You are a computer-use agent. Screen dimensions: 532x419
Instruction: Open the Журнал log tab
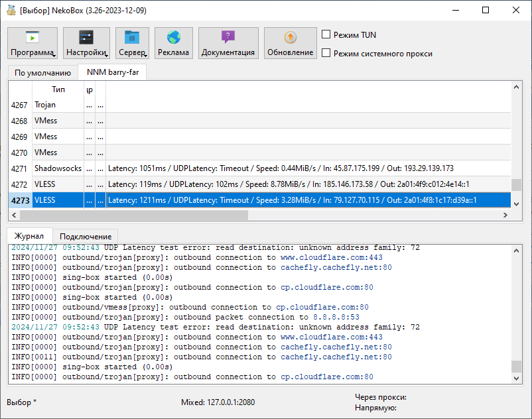pyautogui.click(x=29, y=236)
